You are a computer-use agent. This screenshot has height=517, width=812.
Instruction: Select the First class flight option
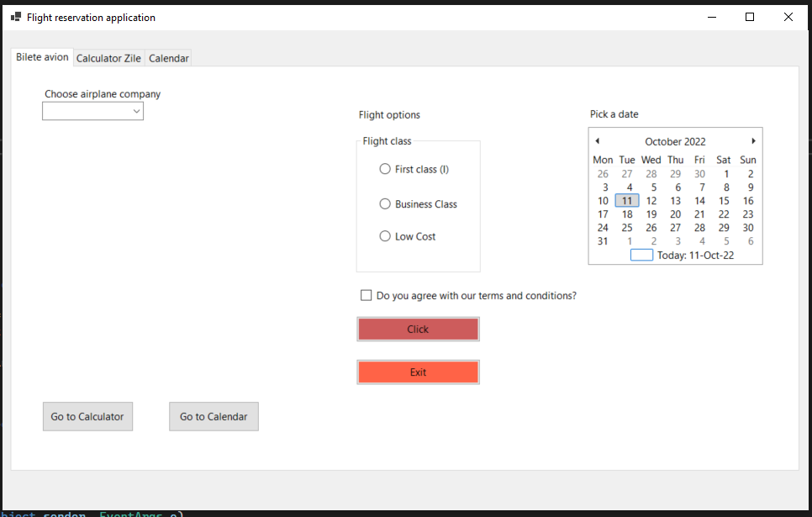pos(385,169)
